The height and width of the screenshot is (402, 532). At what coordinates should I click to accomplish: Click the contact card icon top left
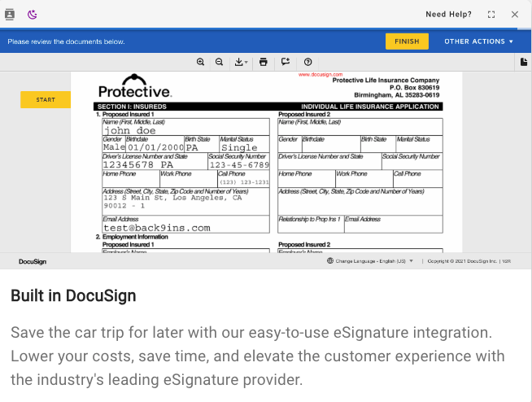10,15
